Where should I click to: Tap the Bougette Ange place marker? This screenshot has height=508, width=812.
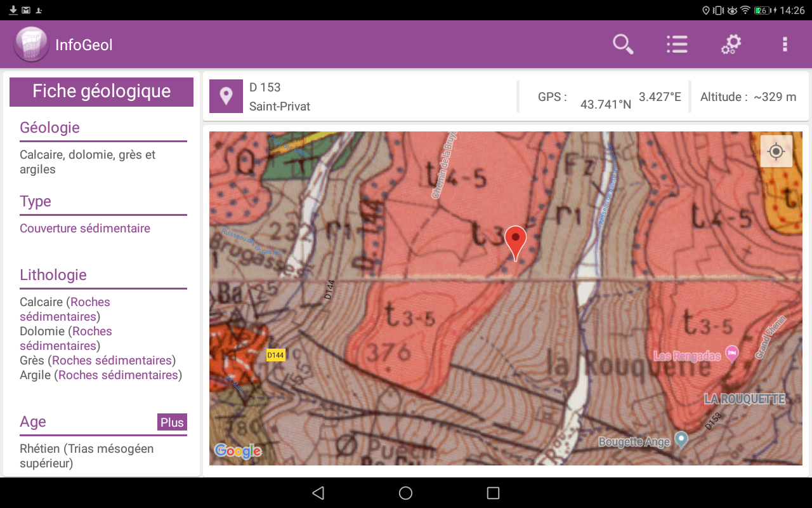[681, 439]
